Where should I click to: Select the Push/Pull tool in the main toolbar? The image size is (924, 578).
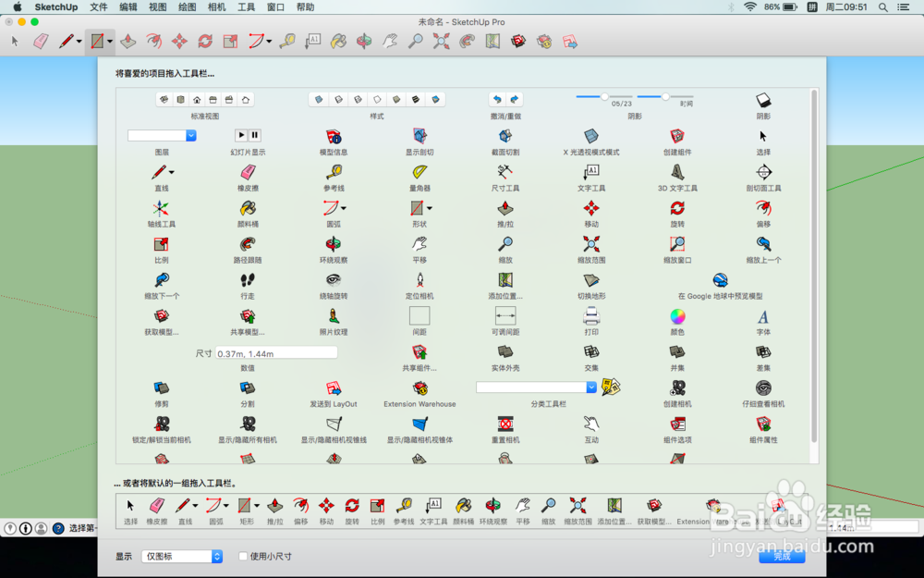(x=128, y=42)
